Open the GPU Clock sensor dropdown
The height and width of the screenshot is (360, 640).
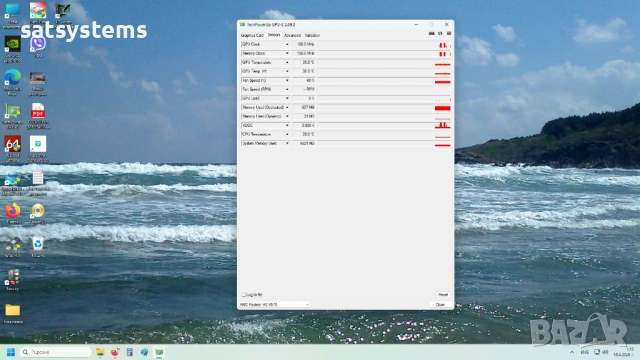[x=287, y=44]
